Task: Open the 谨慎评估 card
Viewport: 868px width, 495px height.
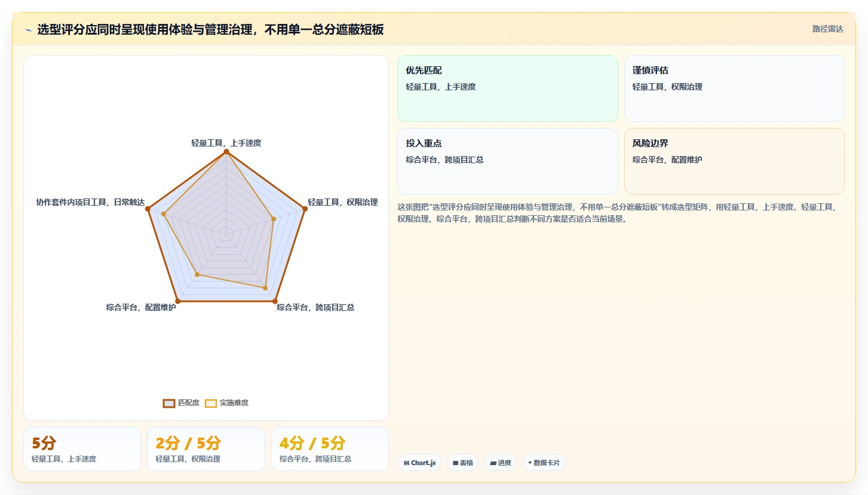Action: [x=734, y=88]
